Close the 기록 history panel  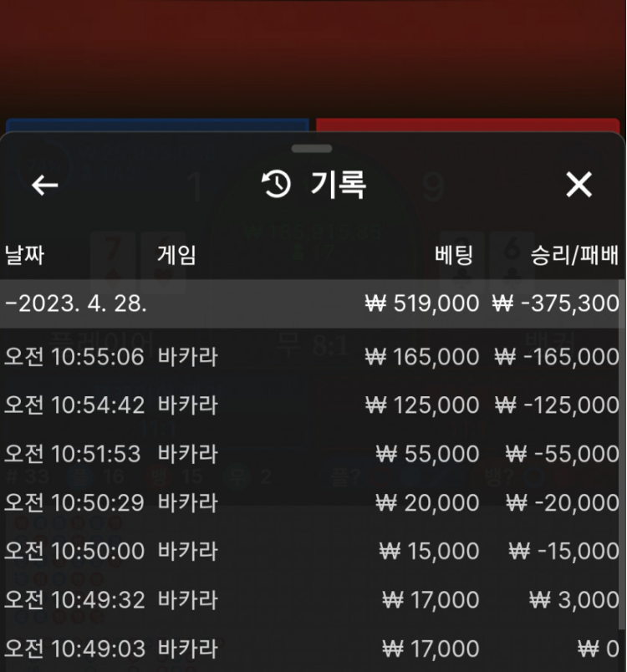[x=579, y=185]
